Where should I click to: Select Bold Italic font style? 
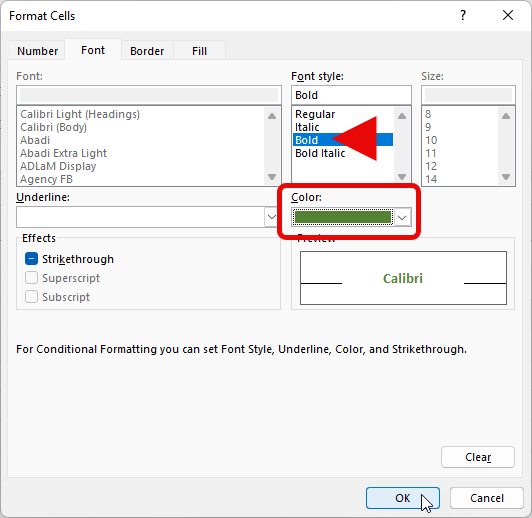[x=320, y=153]
